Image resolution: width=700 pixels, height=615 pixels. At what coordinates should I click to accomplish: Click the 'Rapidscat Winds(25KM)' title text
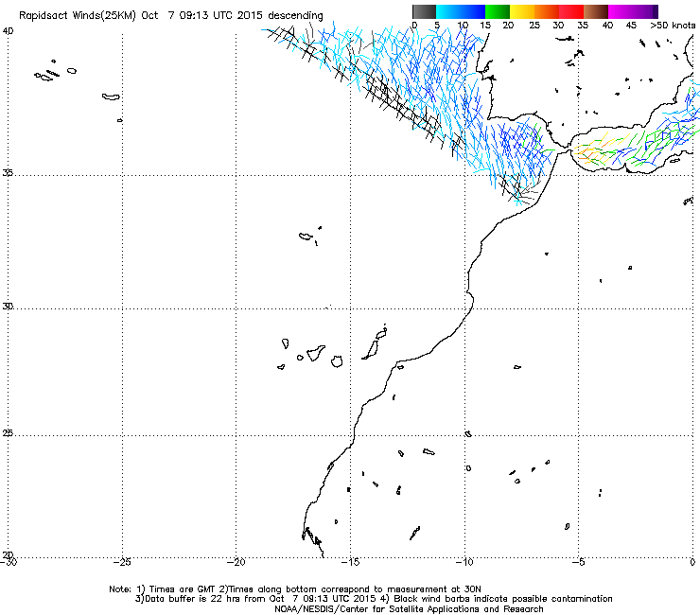[x=78, y=16]
